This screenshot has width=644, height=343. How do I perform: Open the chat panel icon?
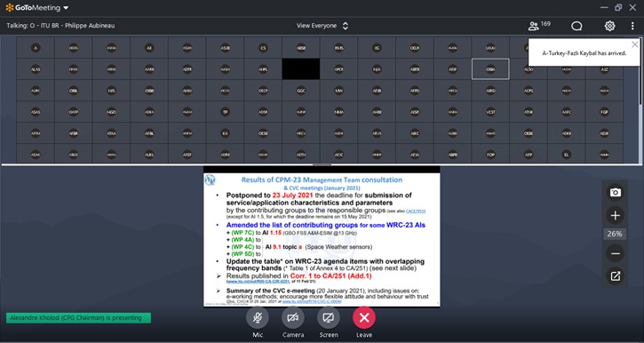point(576,26)
